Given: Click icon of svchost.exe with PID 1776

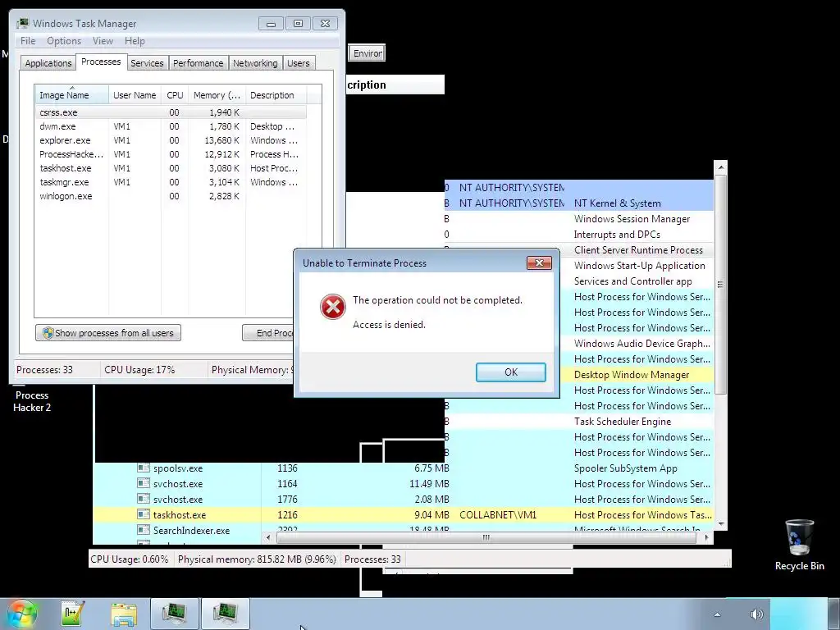Looking at the screenshot, I should pyautogui.click(x=143, y=499).
